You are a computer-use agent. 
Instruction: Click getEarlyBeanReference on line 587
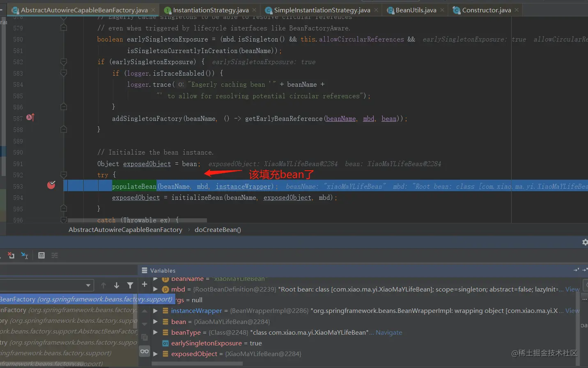tap(284, 118)
